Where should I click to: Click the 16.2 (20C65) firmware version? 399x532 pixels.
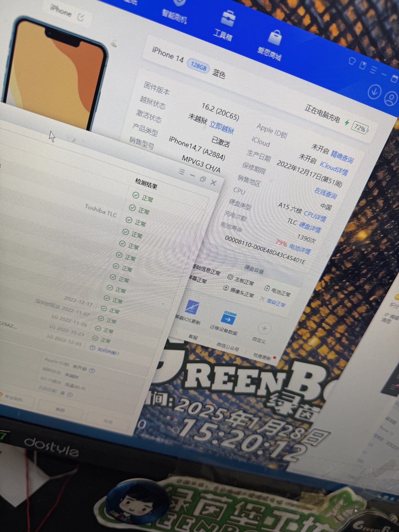coord(220,112)
